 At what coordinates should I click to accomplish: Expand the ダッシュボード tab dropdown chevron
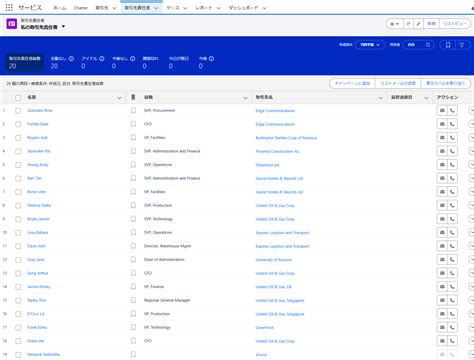[264, 8]
